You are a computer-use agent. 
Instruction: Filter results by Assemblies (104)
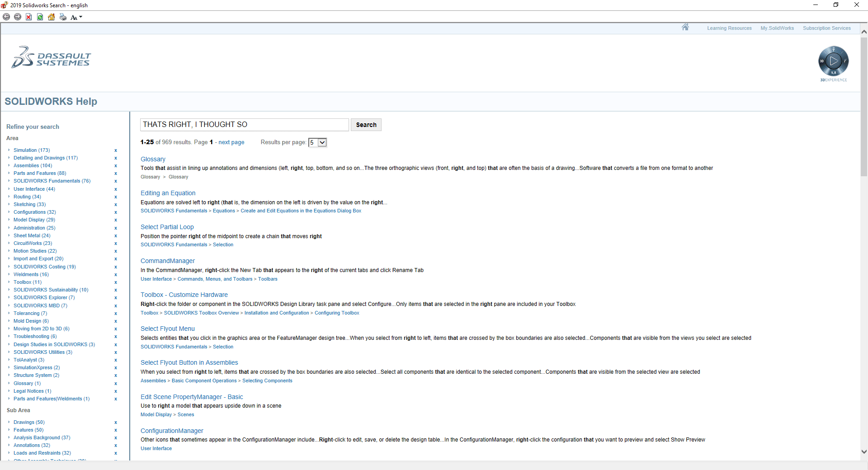(x=33, y=165)
